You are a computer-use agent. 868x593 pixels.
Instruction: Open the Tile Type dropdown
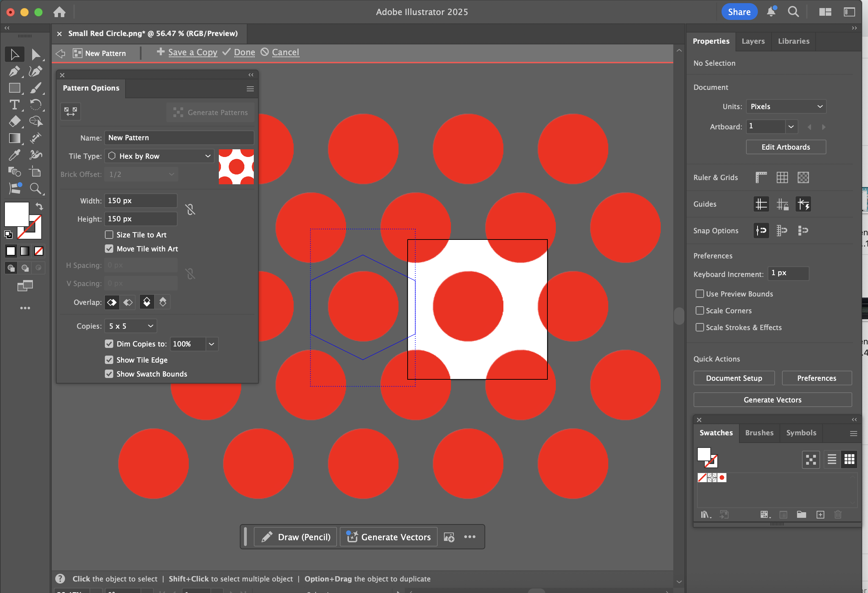coord(159,156)
